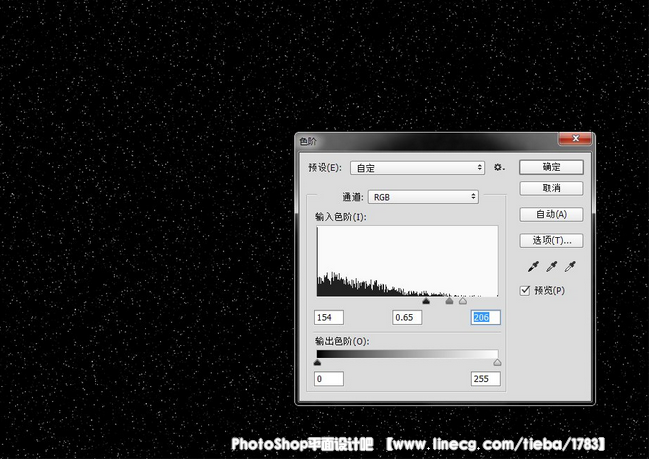Image resolution: width=655 pixels, height=461 pixels.
Task: Toggle the 预览(P) preview checkbox
Action: click(526, 290)
